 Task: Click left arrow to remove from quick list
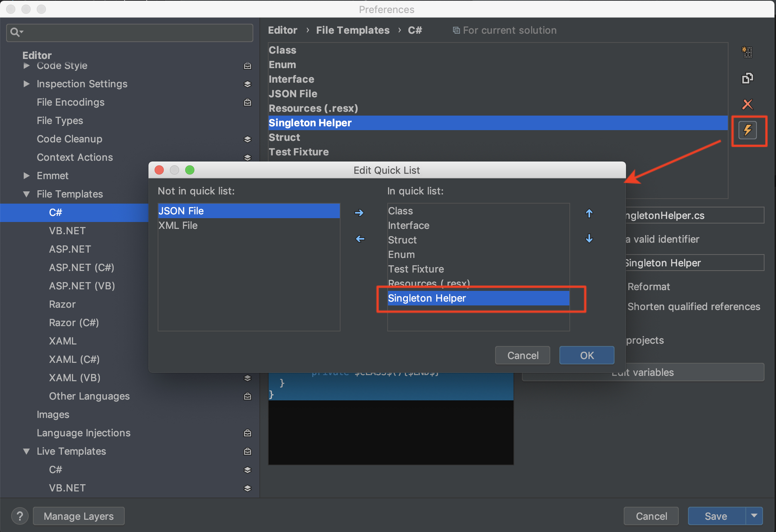(360, 239)
